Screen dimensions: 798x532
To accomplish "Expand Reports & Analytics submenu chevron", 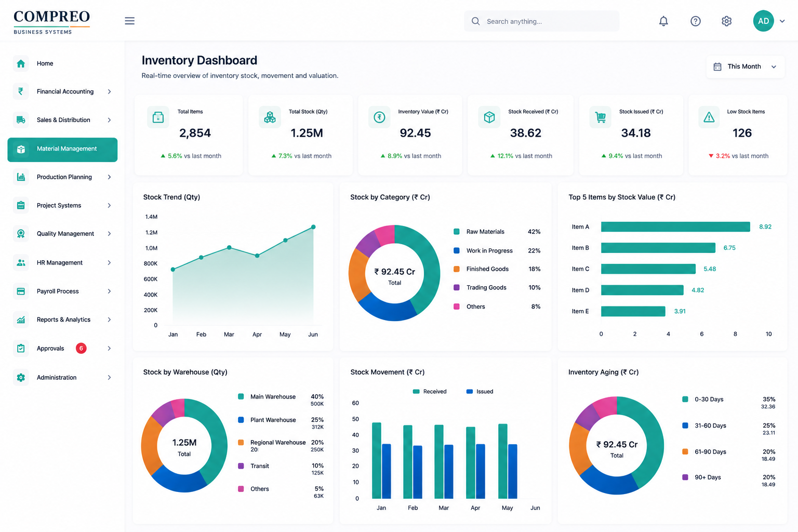I will [x=109, y=320].
